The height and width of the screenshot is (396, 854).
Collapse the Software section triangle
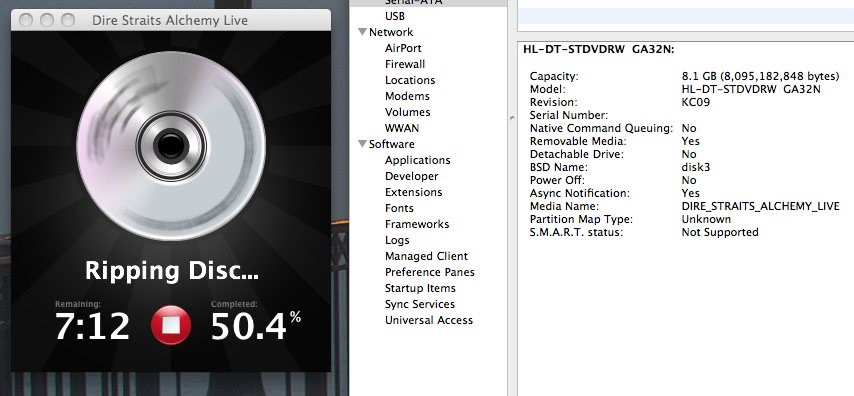(x=362, y=144)
